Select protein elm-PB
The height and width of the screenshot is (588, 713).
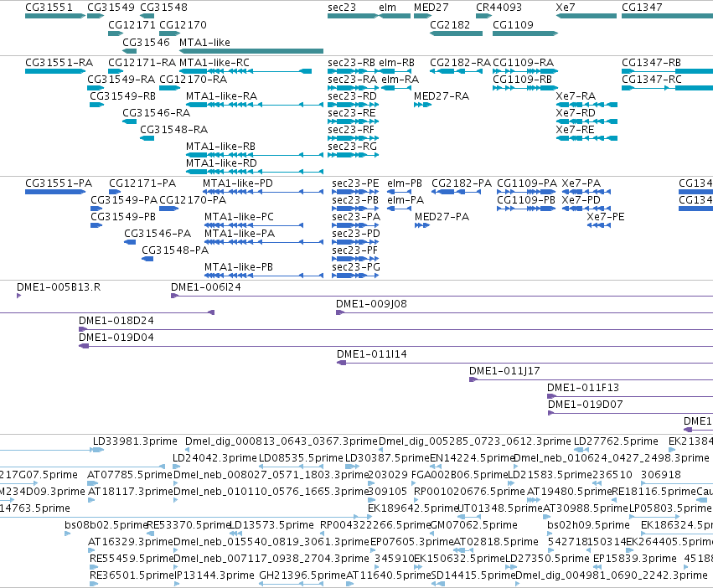point(400,192)
